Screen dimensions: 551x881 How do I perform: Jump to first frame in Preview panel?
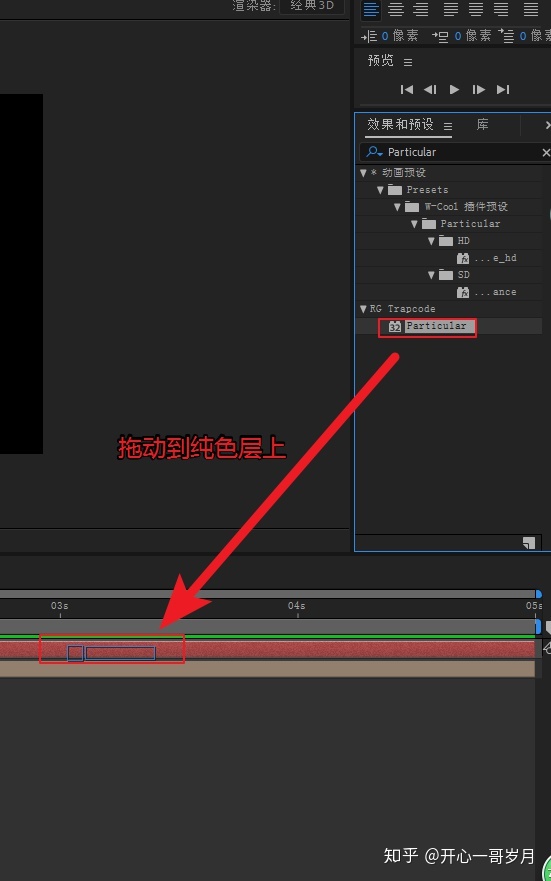click(x=407, y=89)
